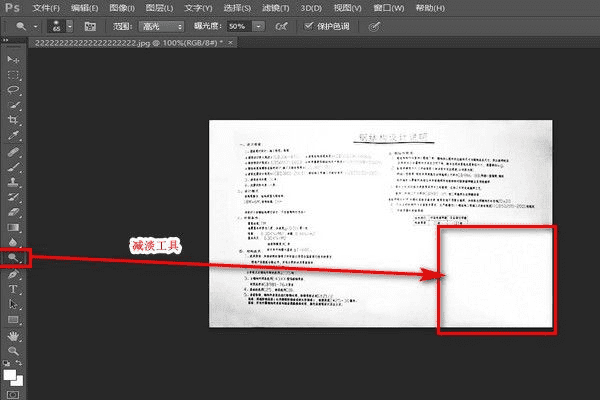This screenshot has height=400, width=600.
Task: Open the 滤镜(T) menu
Action: (x=276, y=8)
